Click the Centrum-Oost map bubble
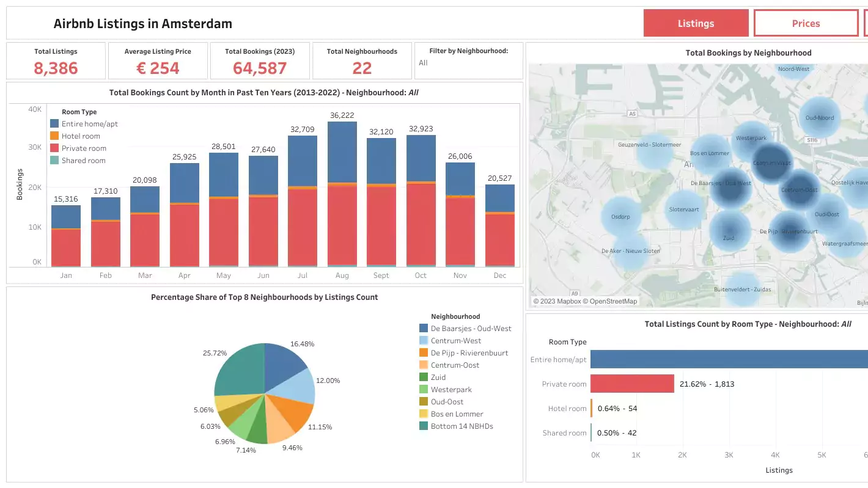The height and width of the screenshot is (488, 868). [800, 190]
